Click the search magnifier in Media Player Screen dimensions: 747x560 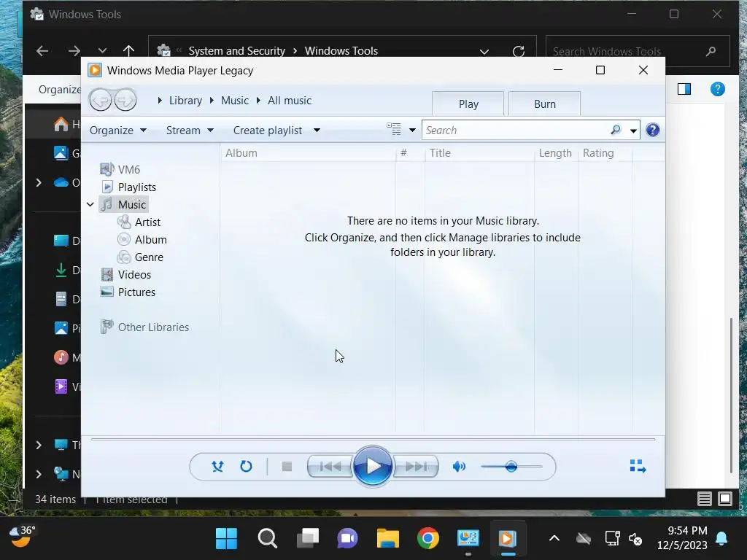tap(616, 130)
